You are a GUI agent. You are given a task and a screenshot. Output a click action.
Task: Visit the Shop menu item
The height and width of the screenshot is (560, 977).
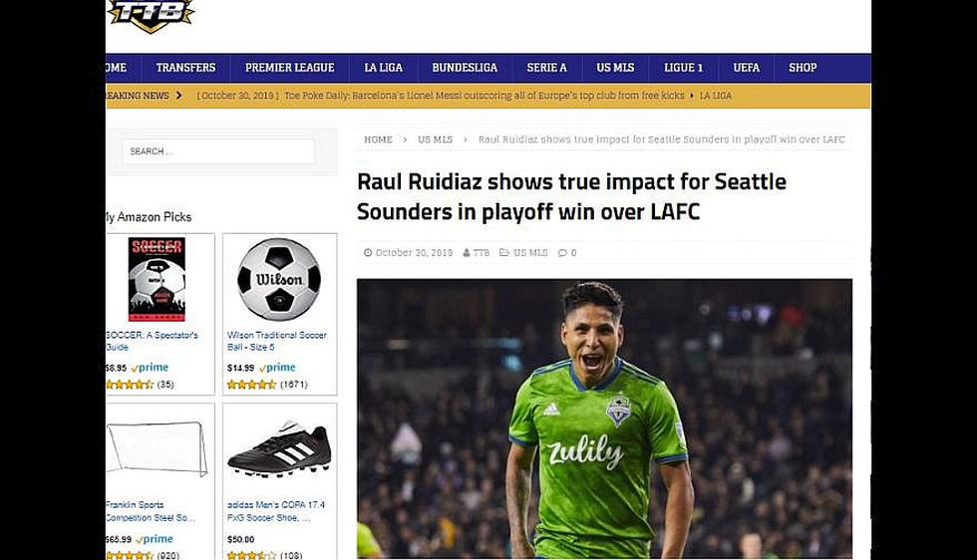[x=803, y=68]
